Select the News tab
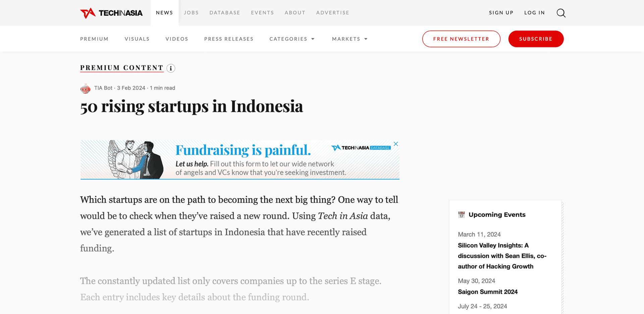644x314 pixels. click(x=164, y=13)
